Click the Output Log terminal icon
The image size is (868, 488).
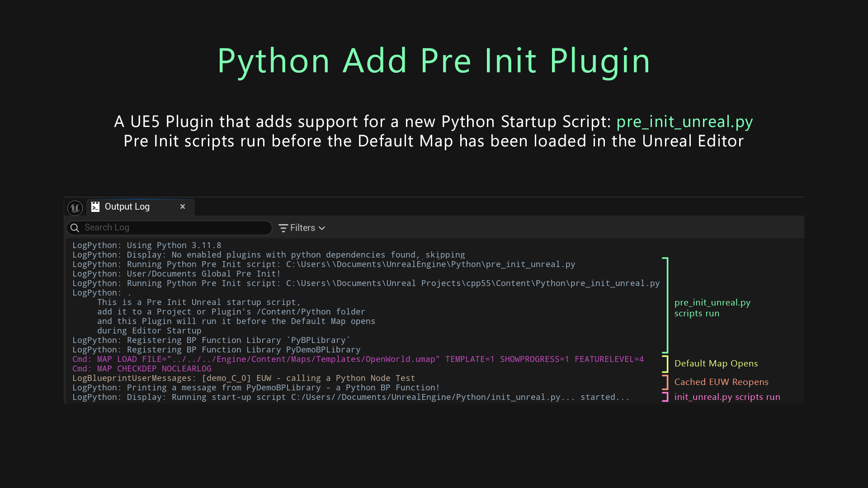coord(95,206)
